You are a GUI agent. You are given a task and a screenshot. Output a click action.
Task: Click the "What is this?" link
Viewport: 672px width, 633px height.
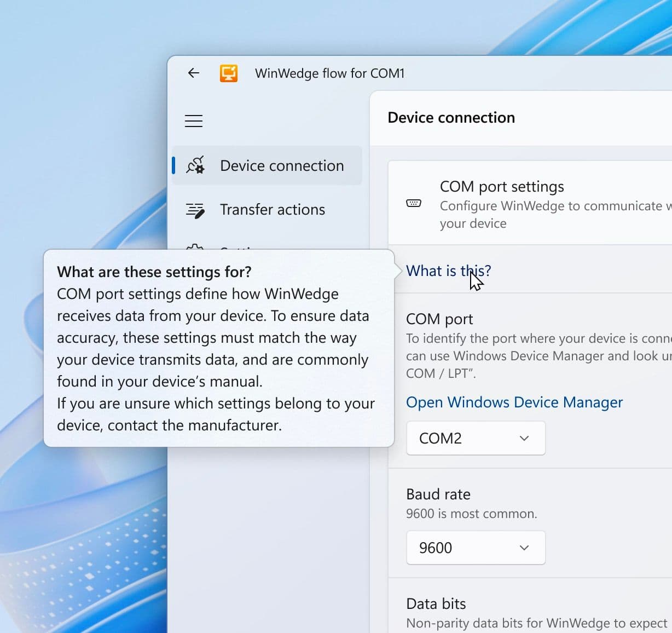[x=448, y=271]
